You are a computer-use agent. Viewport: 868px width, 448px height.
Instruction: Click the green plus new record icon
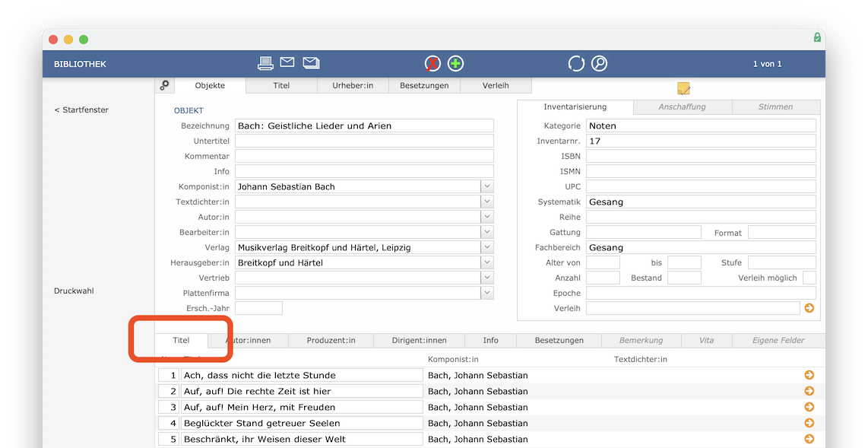[455, 64]
